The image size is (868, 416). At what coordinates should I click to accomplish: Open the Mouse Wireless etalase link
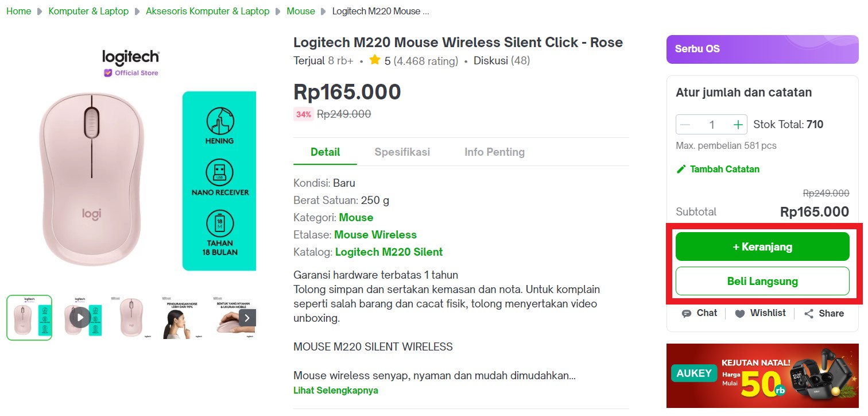[375, 235]
